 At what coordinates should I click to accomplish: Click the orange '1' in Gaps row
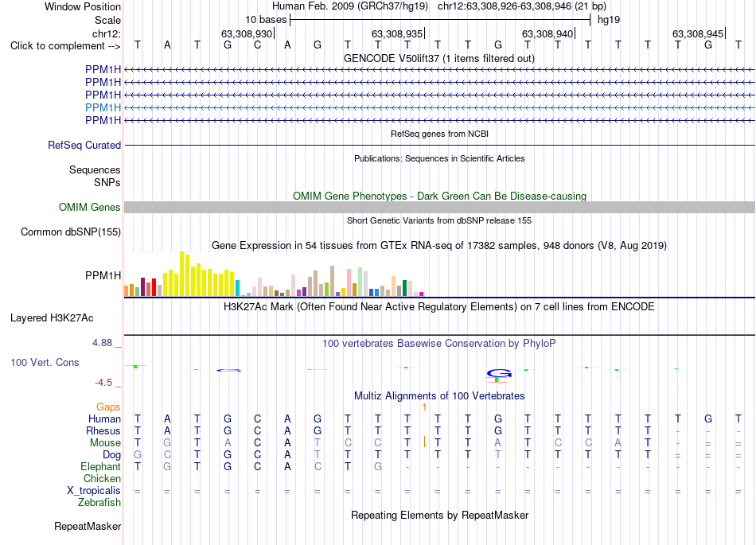[x=424, y=407]
